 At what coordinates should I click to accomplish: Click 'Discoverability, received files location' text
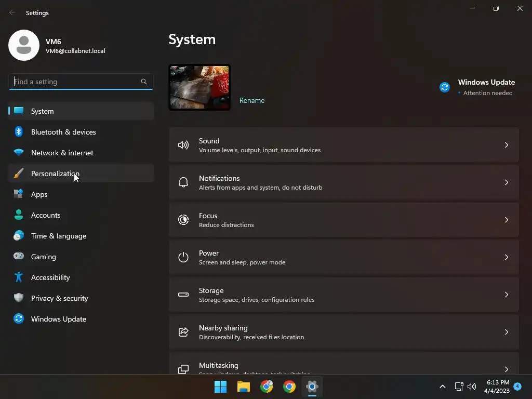(251, 337)
